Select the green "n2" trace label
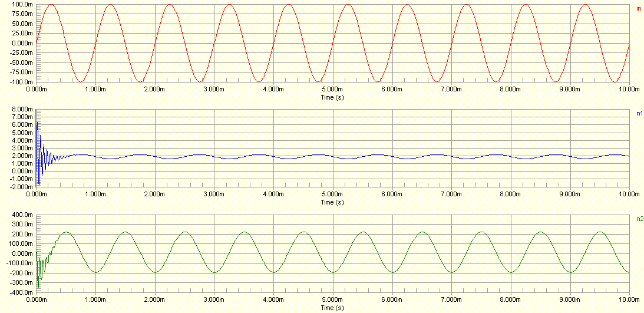 coord(639,219)
